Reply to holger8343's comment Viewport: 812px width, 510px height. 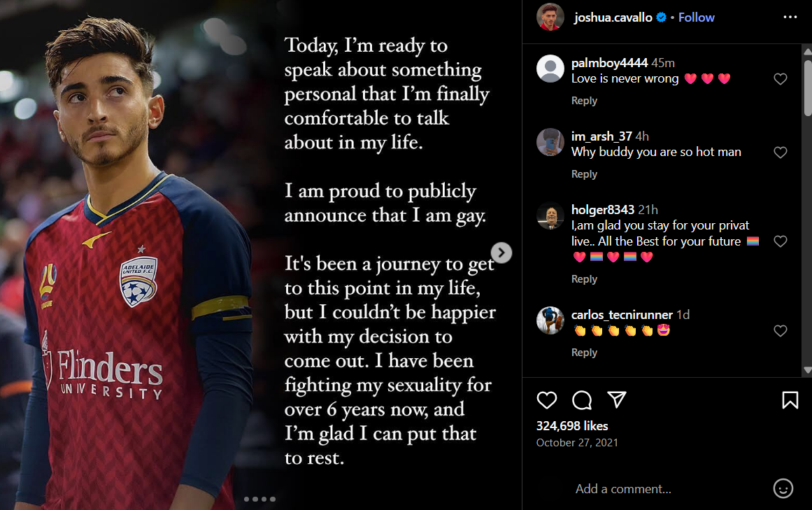[x=584, y=278]
